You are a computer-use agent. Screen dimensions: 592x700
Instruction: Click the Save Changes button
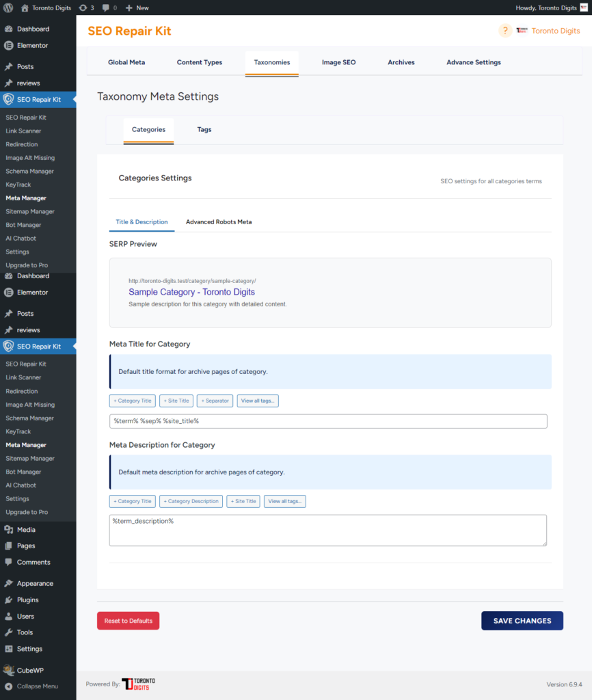pos(522,621)
